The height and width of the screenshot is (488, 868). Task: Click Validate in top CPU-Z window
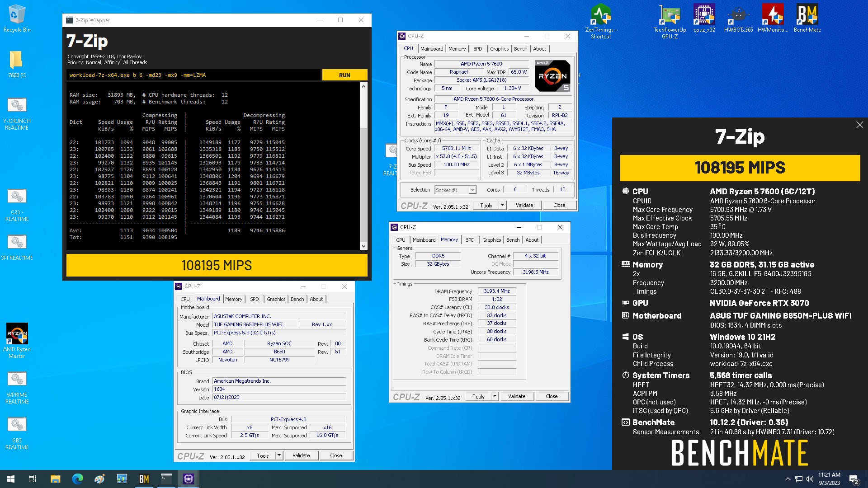[524, 205]
